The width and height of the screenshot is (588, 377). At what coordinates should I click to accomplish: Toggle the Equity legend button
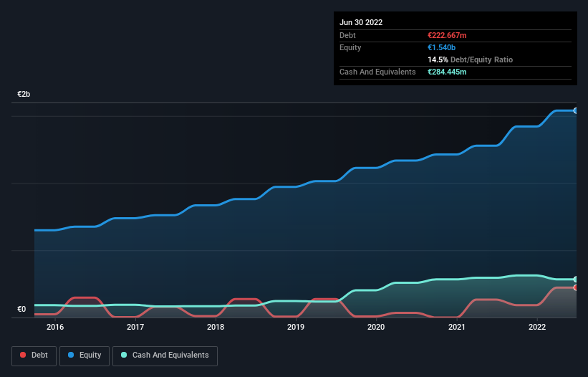[x=85, y=355]
